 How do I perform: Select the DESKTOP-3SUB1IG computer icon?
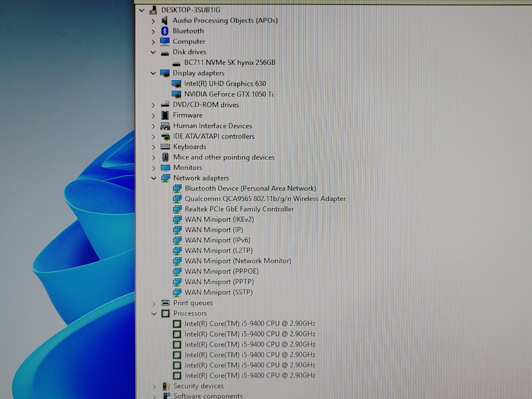tap(153, 10)
